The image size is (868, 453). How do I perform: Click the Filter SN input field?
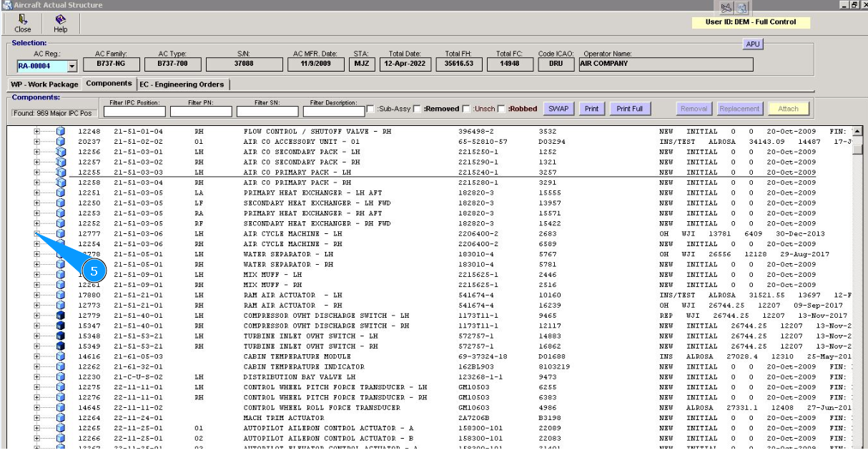click(268, 112)
